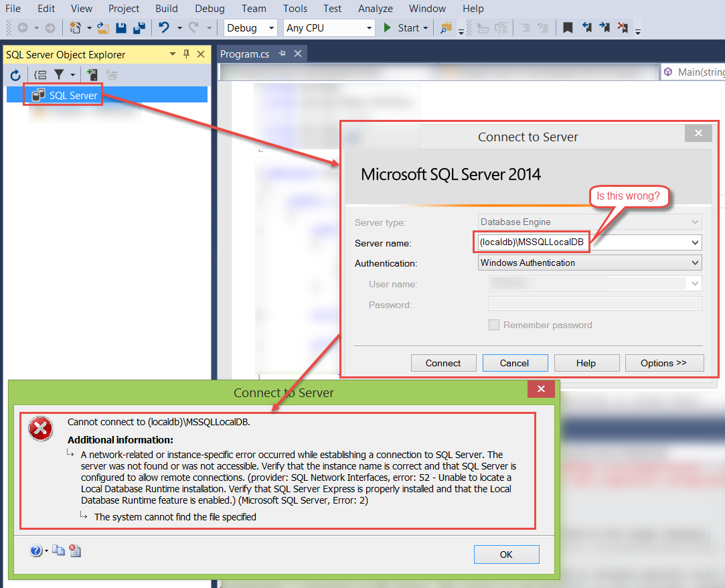
Task: Click the Filter funnel icon in Object Explorer
Action: point(59,74)
